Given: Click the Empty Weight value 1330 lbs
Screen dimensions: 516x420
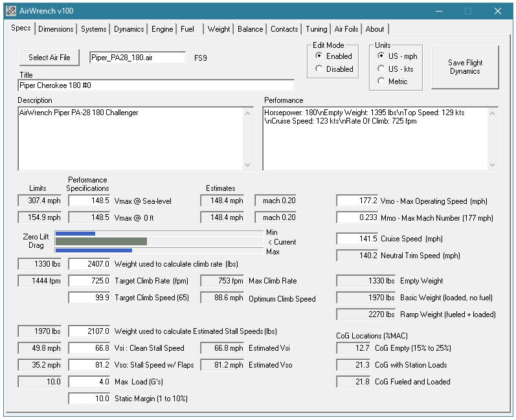Looking at the screenshot, I should 366,281.
